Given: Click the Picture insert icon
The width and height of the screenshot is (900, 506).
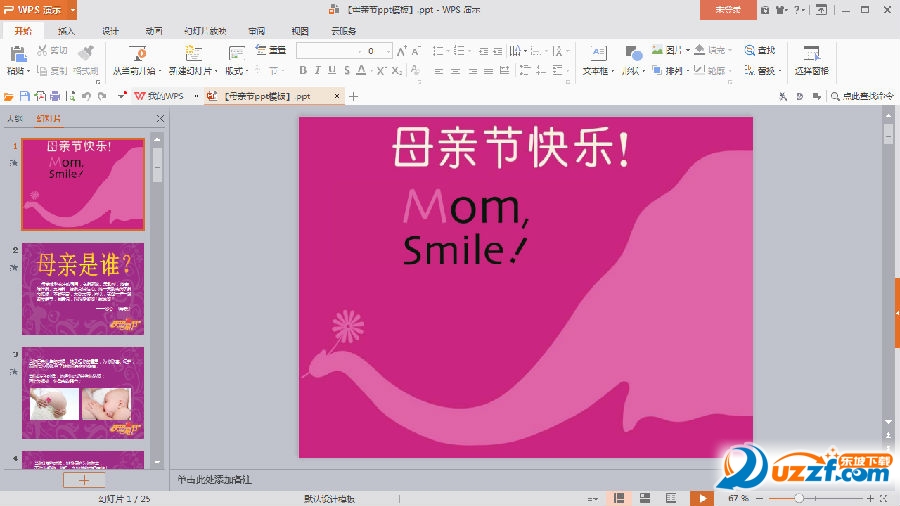Looking at the screenshot, I should [x=657, y=50].
